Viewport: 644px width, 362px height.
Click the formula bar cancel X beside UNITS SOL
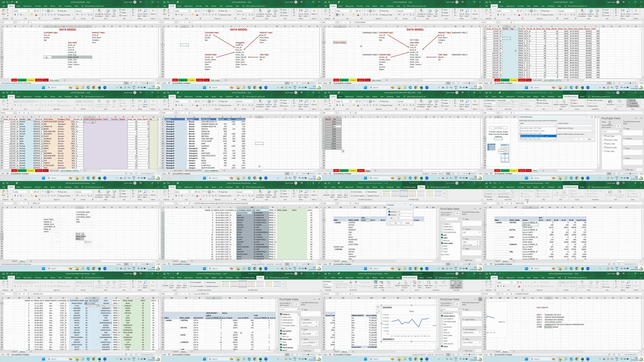coord(502,203)
